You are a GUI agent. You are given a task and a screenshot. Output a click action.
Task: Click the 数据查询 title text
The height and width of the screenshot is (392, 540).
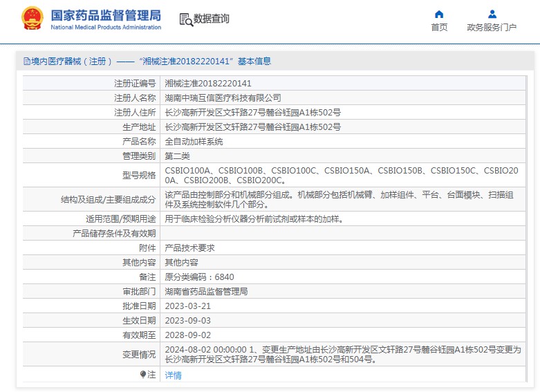click(211, 19)
